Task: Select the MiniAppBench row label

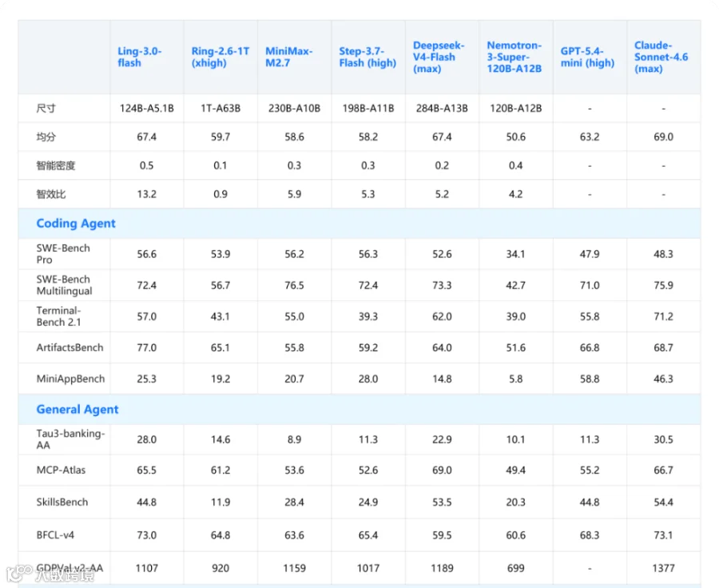Action: (x=70, y=379)
